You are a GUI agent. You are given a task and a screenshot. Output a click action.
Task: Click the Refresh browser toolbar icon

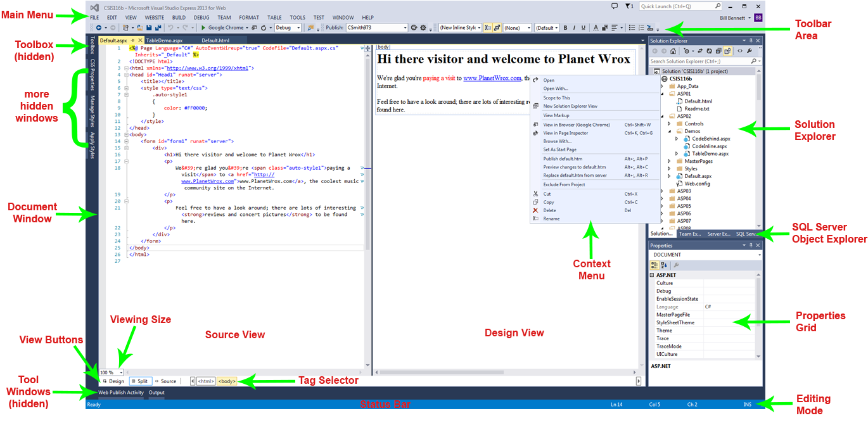(264, 28)
